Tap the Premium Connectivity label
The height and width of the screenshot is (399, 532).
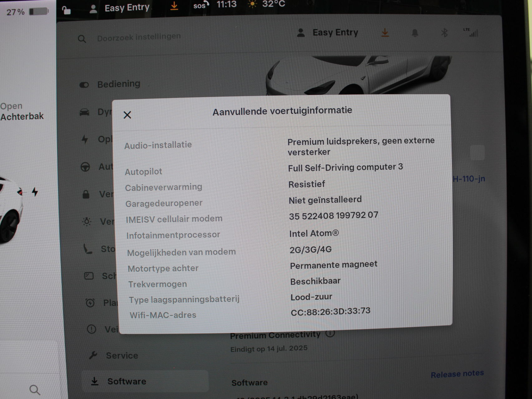click(x=275, y=335)
